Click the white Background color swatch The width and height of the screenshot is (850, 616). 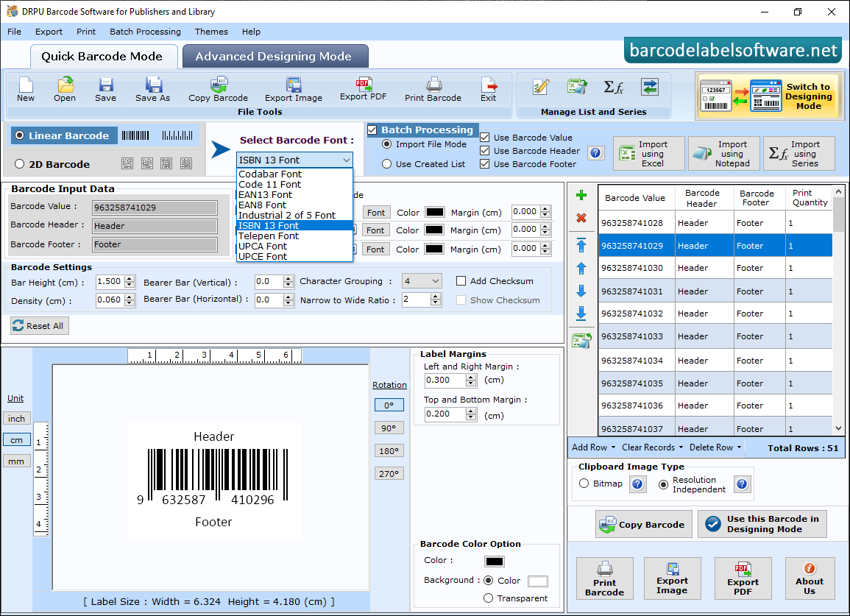(538, 581)
